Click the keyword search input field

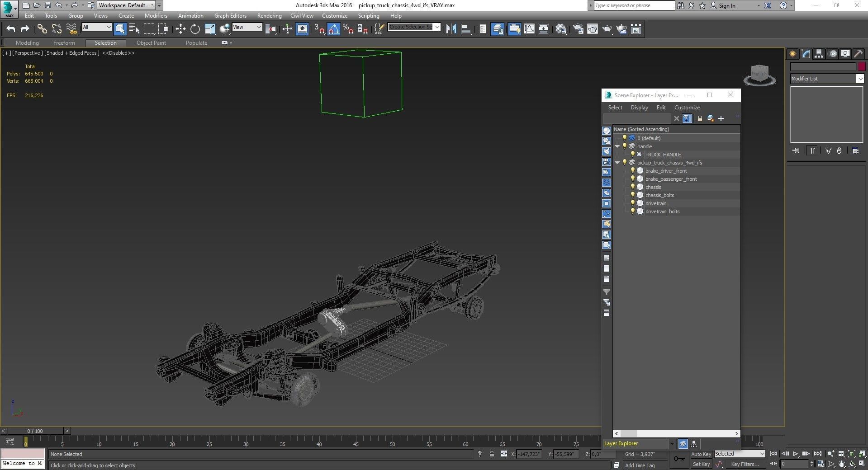coord(634,5)
